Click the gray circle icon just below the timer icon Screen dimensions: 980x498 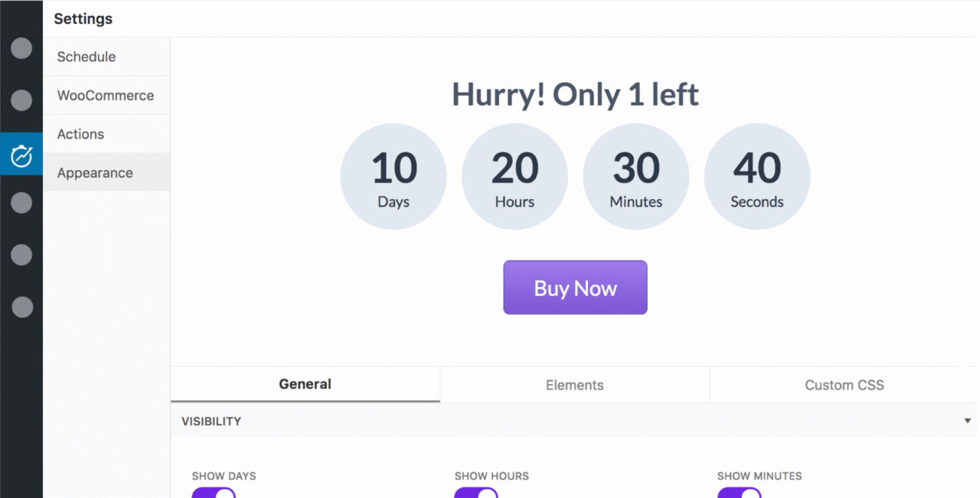click(21, 203)
